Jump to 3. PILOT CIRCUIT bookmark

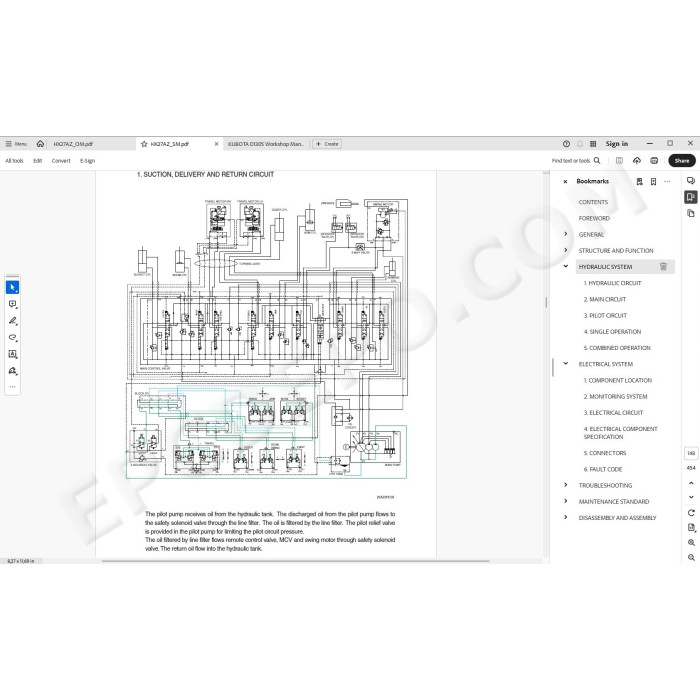click(605, 315)
